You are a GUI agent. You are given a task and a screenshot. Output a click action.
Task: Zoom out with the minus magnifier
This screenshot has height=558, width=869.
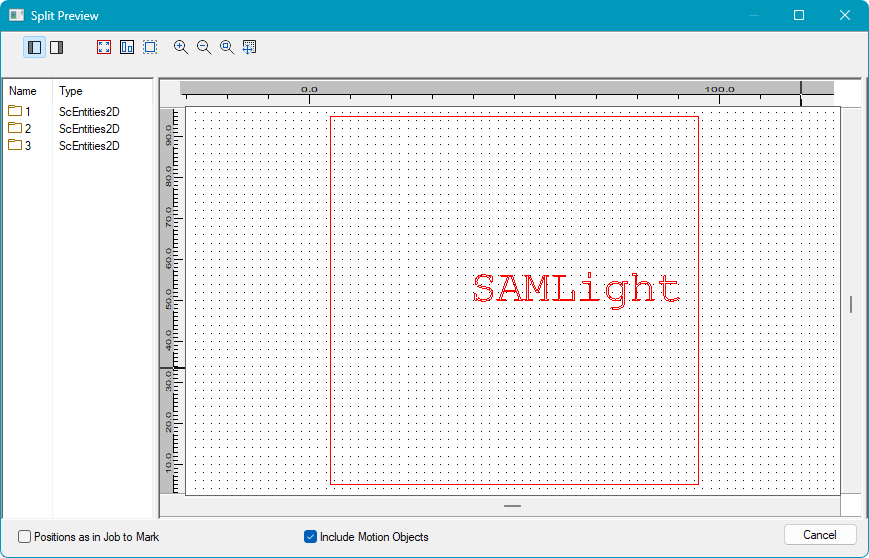click(204, 47)
